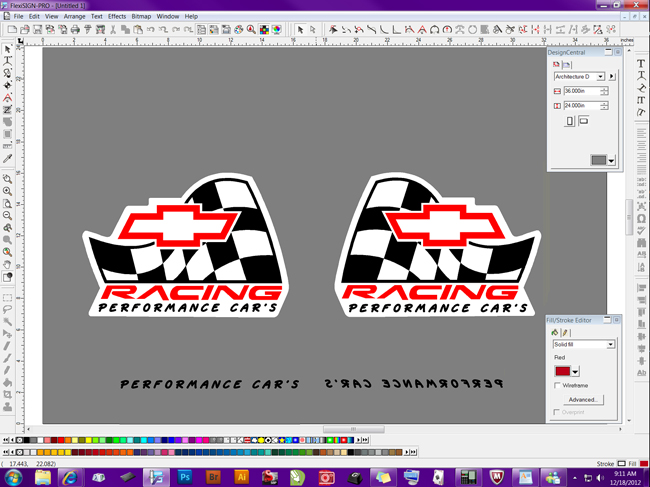Open Internet Explorer from the taskbar
Viewport: 650px width, 487px height.
tap(70, 477)
